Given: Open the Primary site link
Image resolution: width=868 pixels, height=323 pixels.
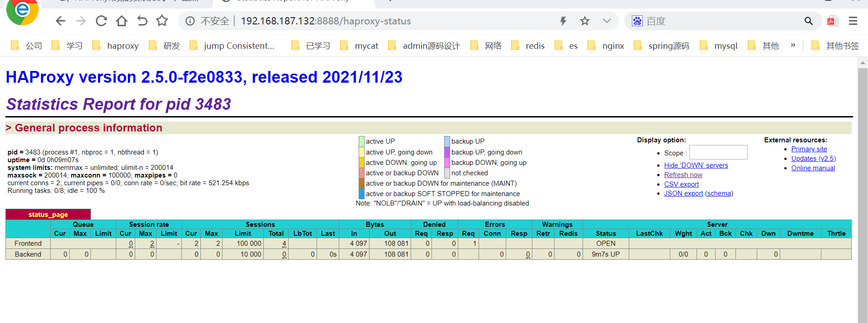Looking at the screenshot, I should [809, 149].
